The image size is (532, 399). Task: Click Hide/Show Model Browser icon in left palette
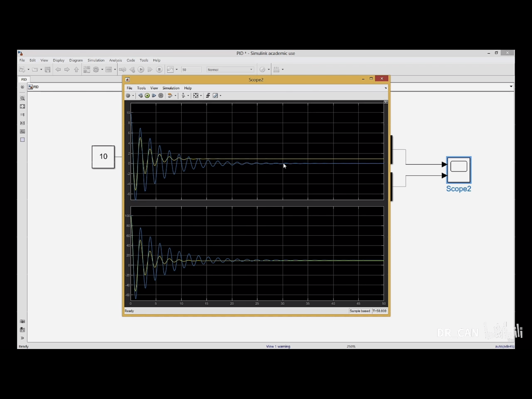(22, 87)
